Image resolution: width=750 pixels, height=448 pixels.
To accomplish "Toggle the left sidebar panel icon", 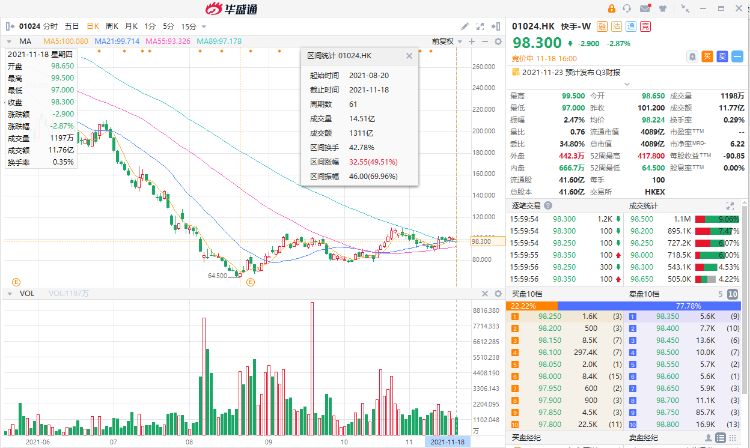I will click(x=10, y=26).
